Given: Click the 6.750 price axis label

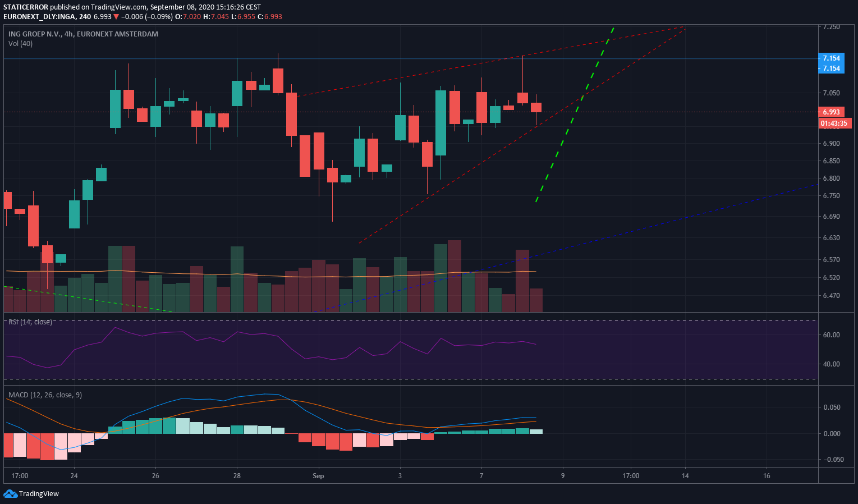Looking at the screenshot, I should tap(831, 196).
